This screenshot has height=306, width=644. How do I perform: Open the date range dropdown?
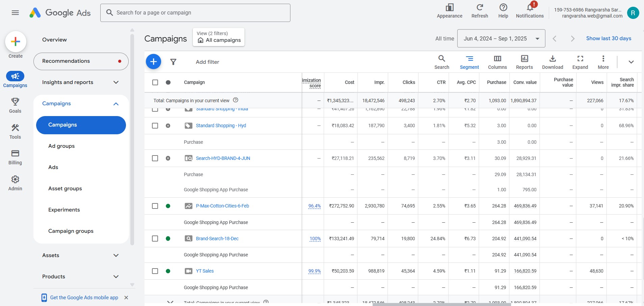coord(501,38)
